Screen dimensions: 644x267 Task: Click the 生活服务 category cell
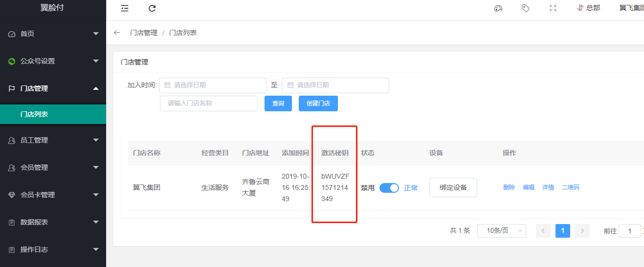click(x=215, y=187)
